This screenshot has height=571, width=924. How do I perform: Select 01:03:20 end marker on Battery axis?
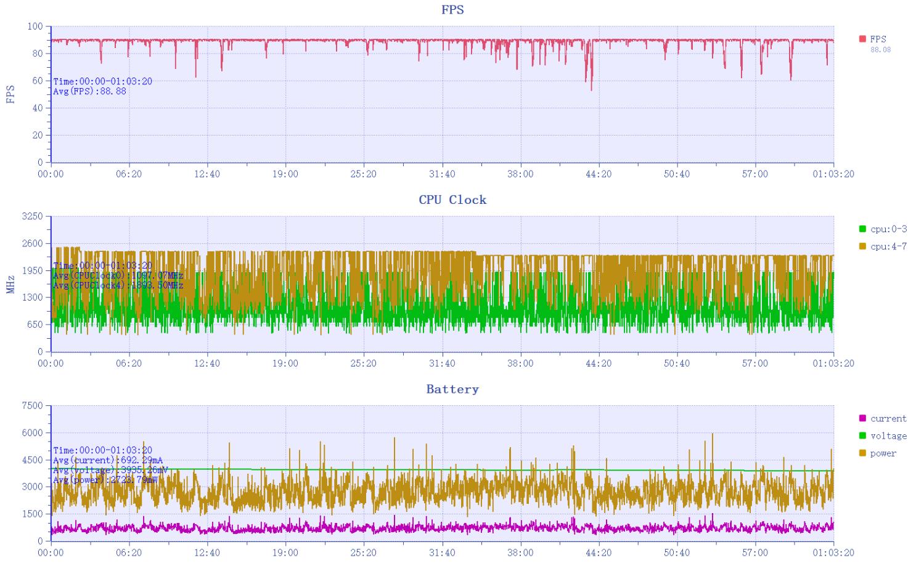pyautogui.click(x=833, y=553)
